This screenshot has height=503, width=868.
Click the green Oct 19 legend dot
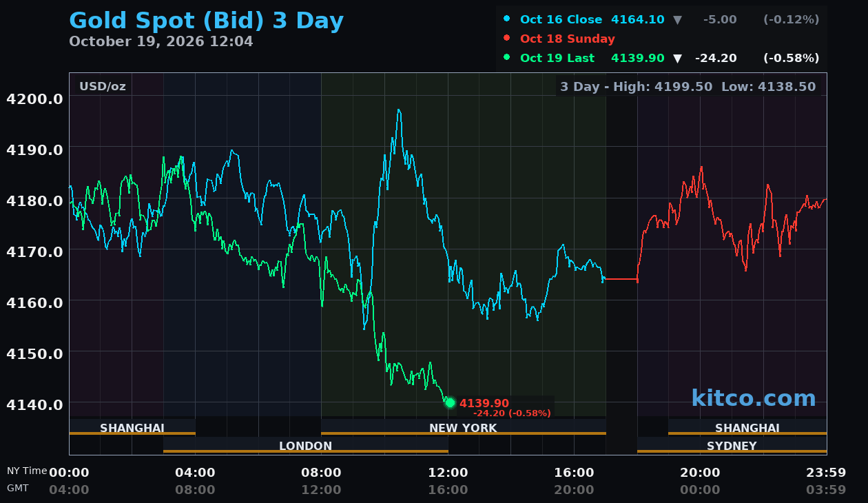507,58
